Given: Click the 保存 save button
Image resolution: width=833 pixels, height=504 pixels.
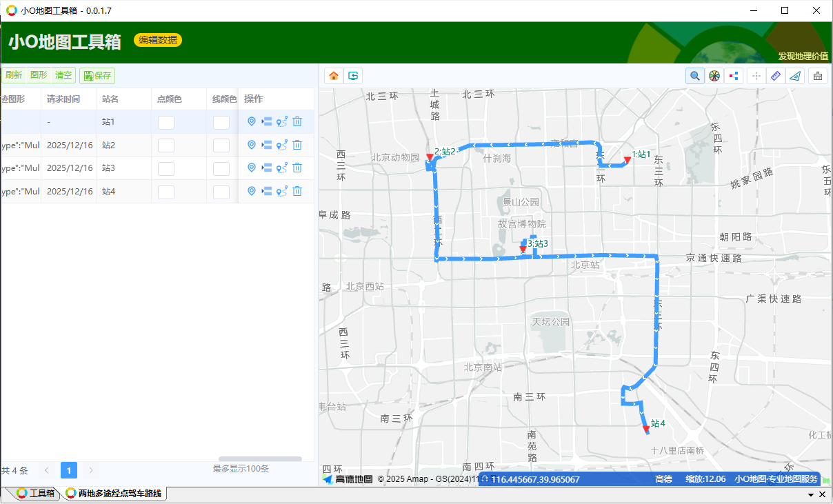Looking at the screenshot, I should tap(97, 76).
